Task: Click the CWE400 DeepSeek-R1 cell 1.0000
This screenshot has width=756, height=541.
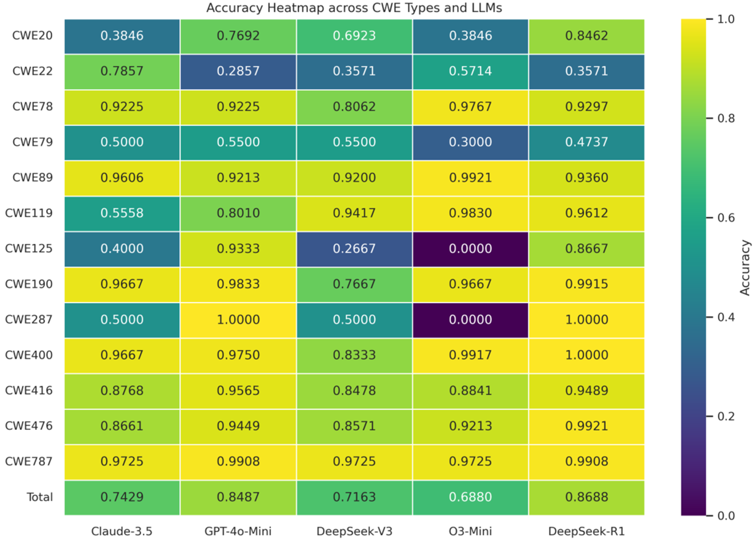Action: pyautogui.click(x=586, y=356)
